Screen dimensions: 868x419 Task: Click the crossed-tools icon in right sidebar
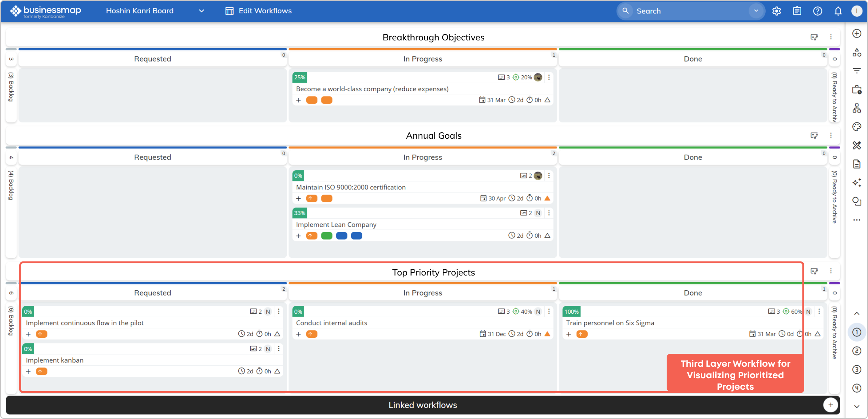(x=857, y=145)
